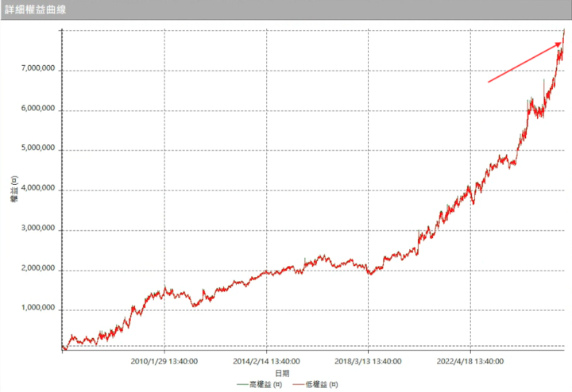This screenshot has width=572, height=392.
Task: Click the 2022/4/18 13:40:00 date label
Action: 470,361
